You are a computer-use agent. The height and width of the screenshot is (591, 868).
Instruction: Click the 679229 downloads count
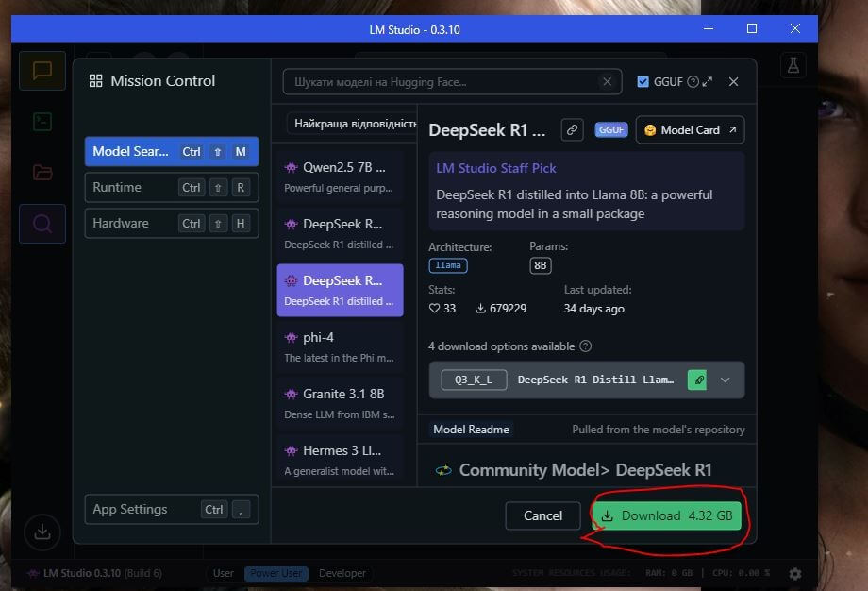click(509, 309)
